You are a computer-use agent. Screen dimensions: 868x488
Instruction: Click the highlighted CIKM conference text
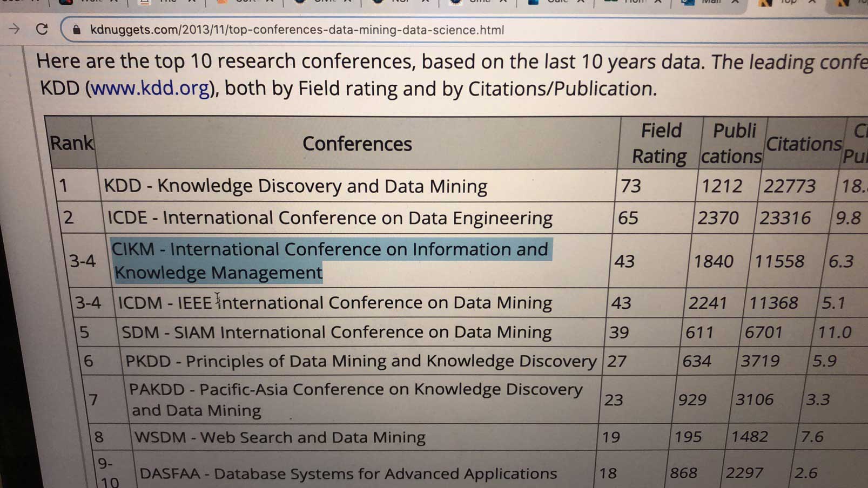(x=331, y=261)
